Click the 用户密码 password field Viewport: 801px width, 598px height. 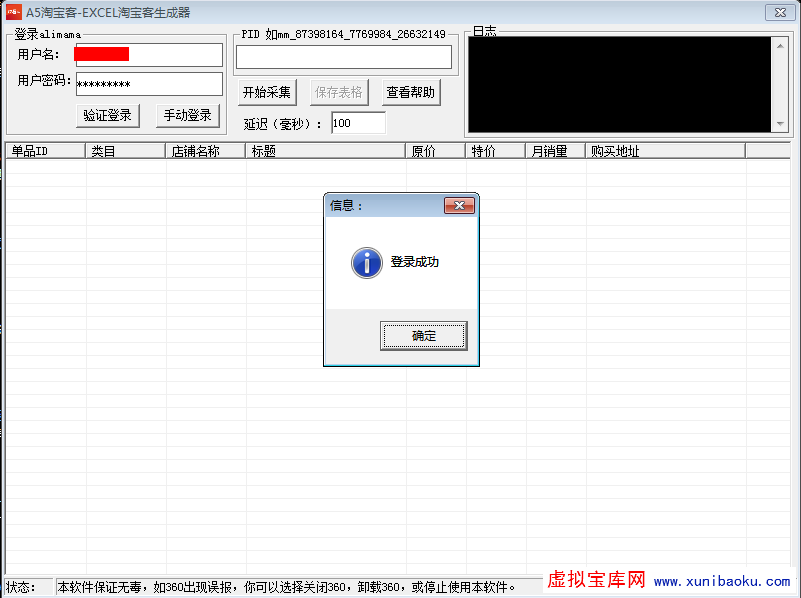[x=150, y=83]
